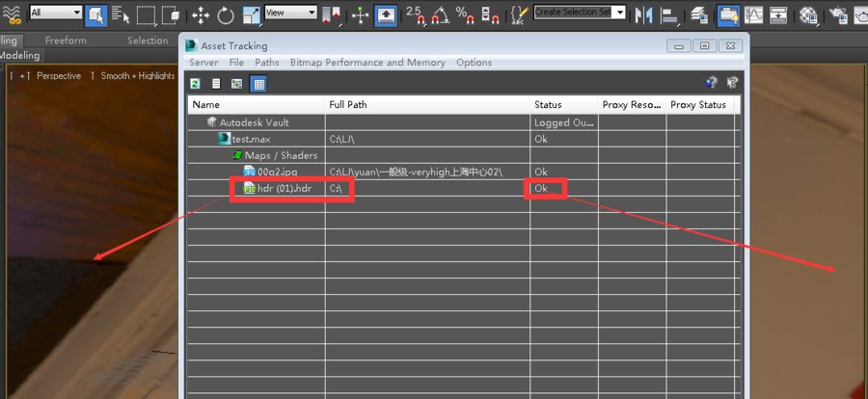The width and height of the screenshot is (868, 399).
Task: Click the Select by Name icon
Action: 121,15
